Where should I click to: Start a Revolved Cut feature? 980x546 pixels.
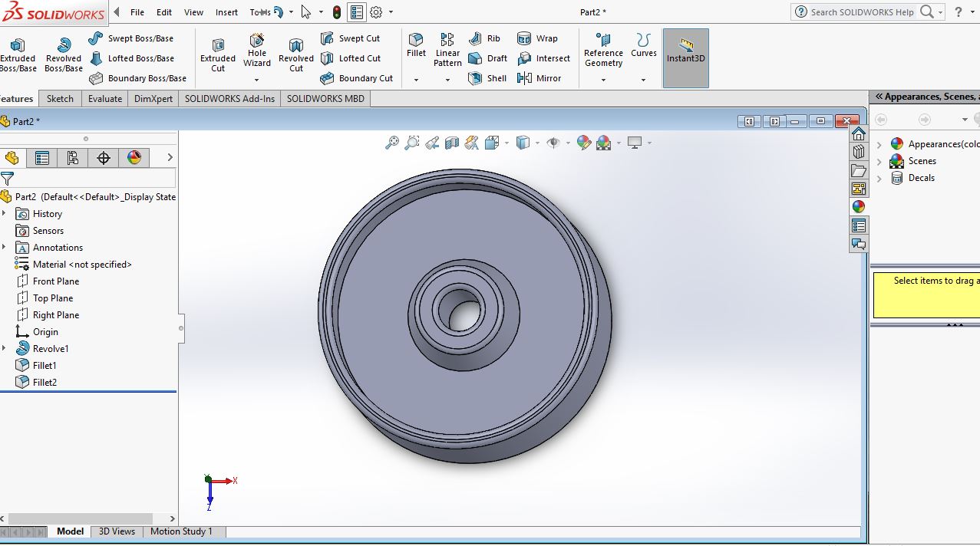[x=296, y=54]
